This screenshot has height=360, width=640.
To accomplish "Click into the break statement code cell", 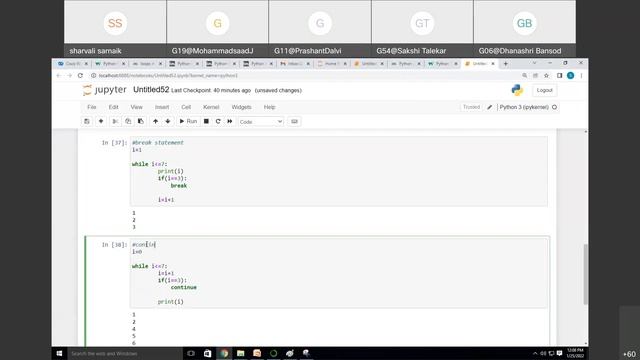I will click(339, 171).
